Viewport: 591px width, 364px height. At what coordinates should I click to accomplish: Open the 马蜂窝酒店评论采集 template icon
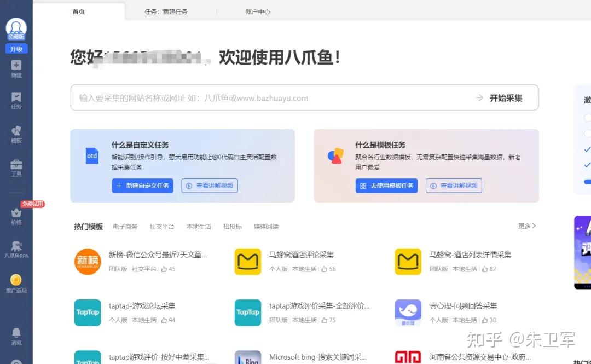click(247, 261)
